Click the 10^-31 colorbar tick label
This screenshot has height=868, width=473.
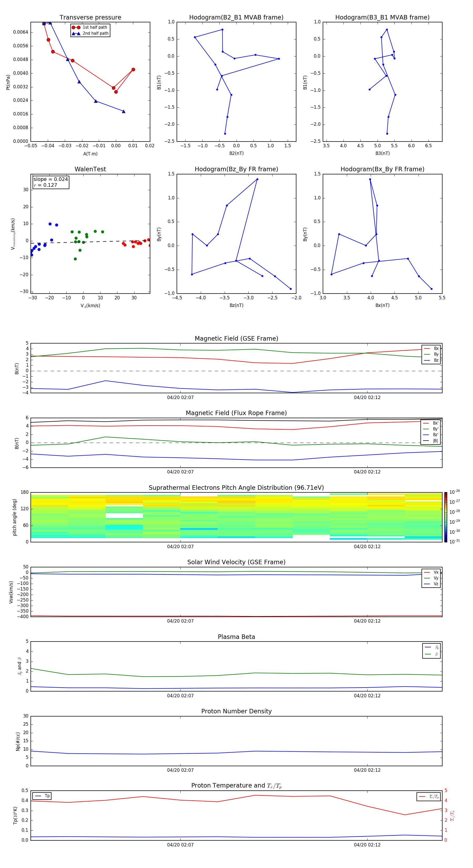455,542
